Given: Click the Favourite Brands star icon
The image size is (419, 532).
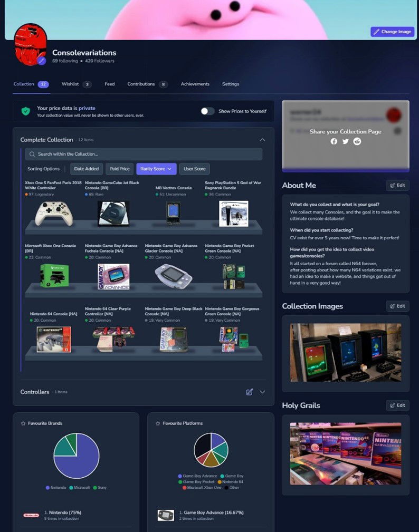Looking at the screenshot, I should 23,423.
